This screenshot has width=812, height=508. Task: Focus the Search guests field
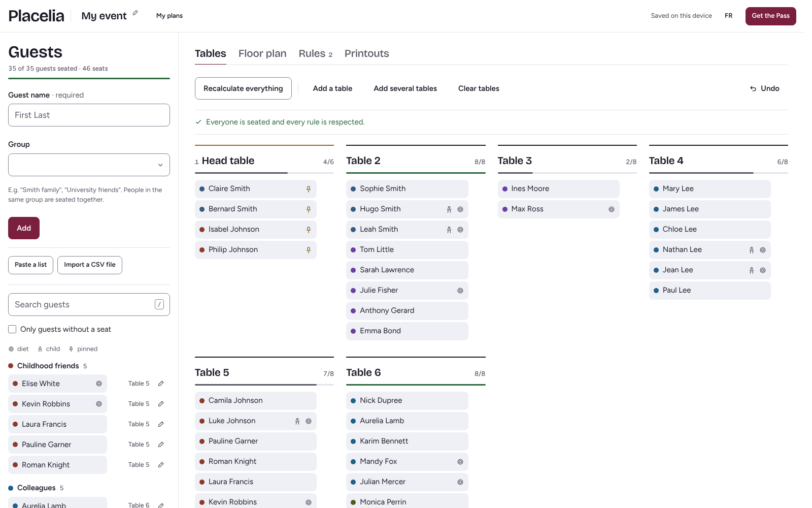(89, 304)
